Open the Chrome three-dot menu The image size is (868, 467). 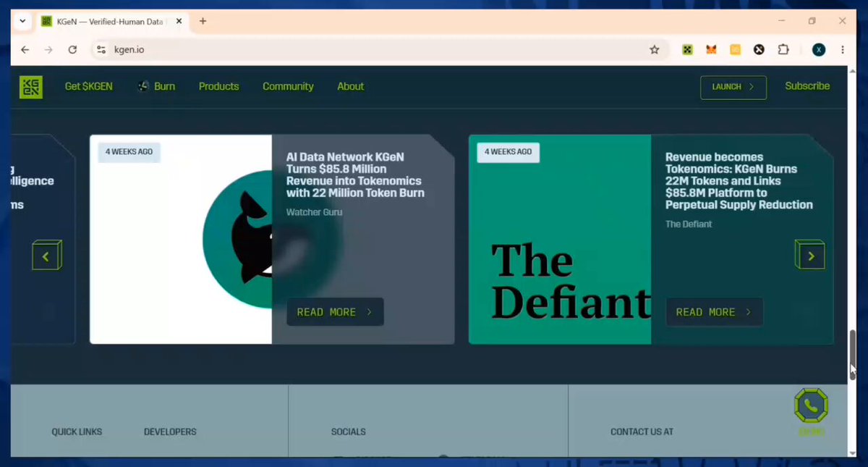[843, 50]
